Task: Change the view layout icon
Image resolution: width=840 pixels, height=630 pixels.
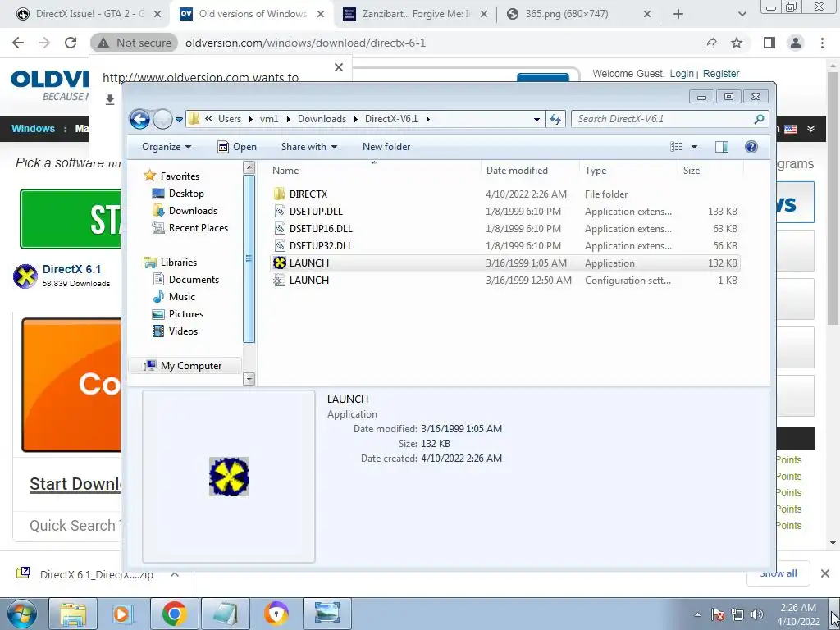Action: 677,147
